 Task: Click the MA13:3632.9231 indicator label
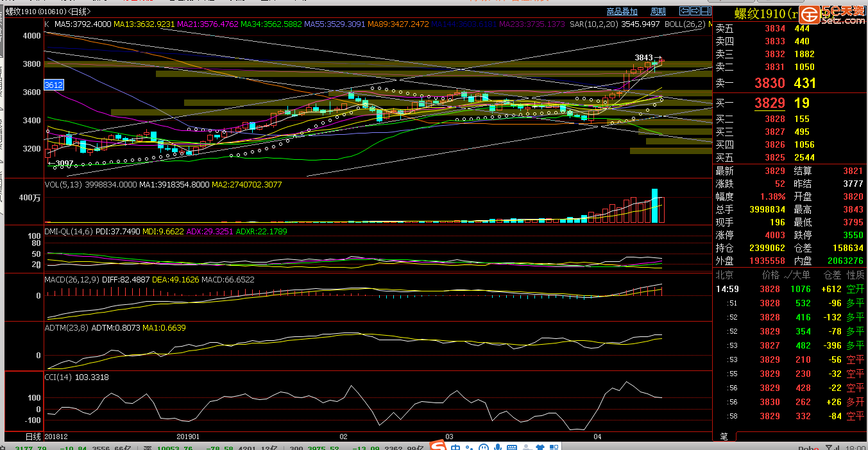pos(144,24)
